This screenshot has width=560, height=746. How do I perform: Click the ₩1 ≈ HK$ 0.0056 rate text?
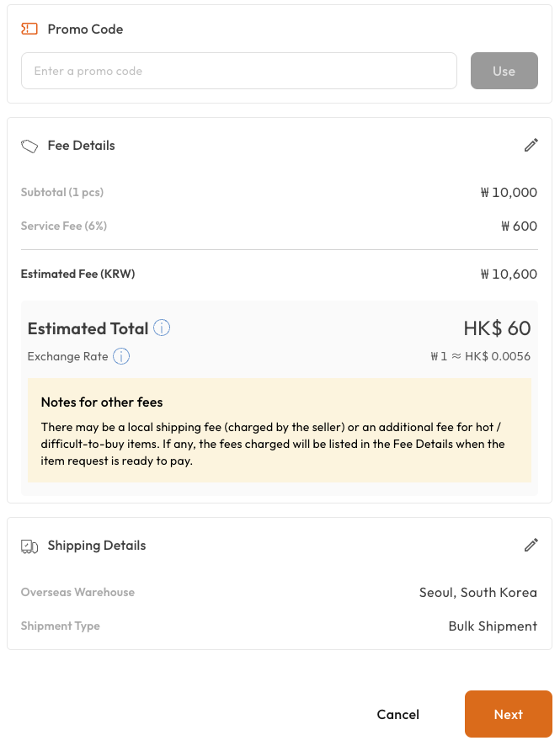480,356
